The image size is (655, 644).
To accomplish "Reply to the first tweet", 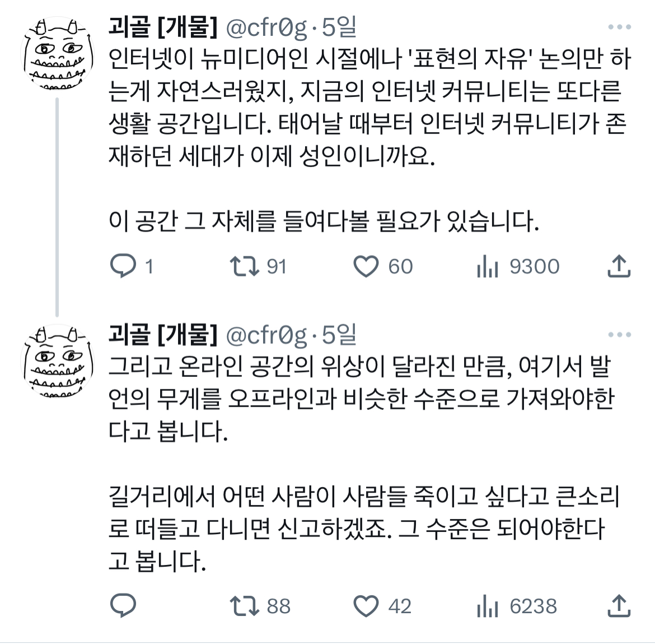I will [x=124, y=267].
